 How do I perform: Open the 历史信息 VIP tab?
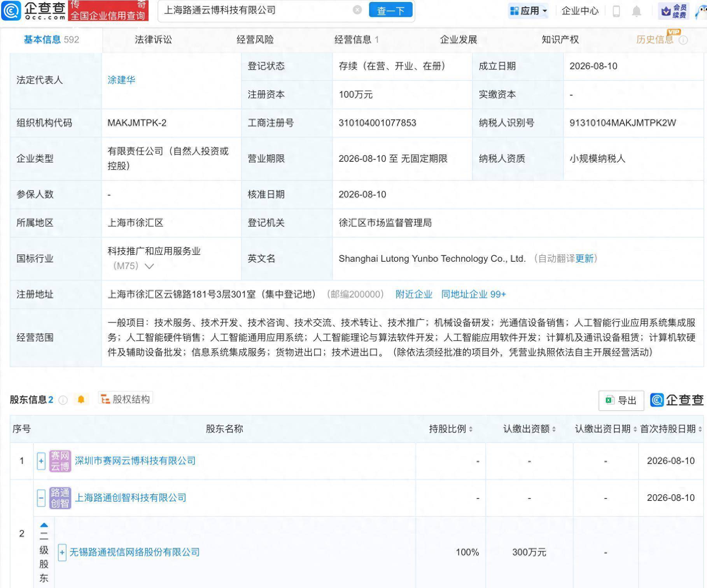655,40
